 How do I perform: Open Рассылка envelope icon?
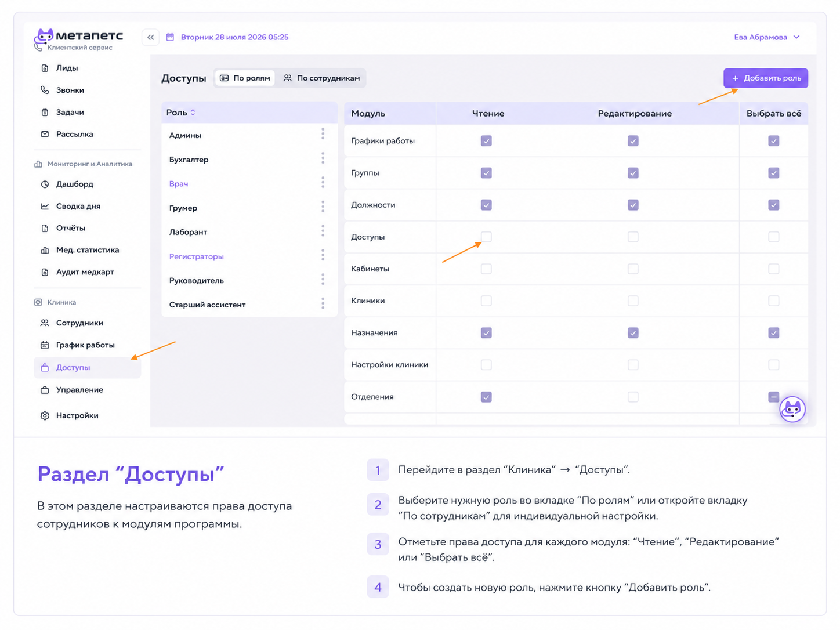click(45, 134)
